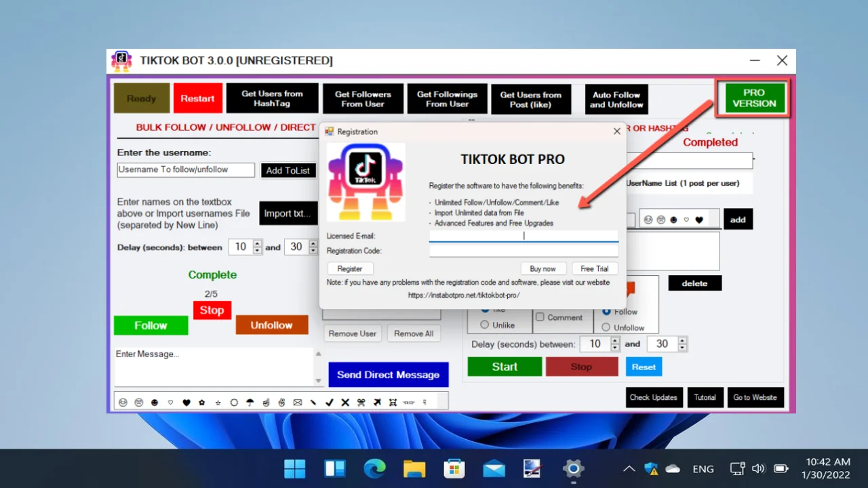Click the Enter Message text box
868x488 pixels.
[x=214, y=367]
